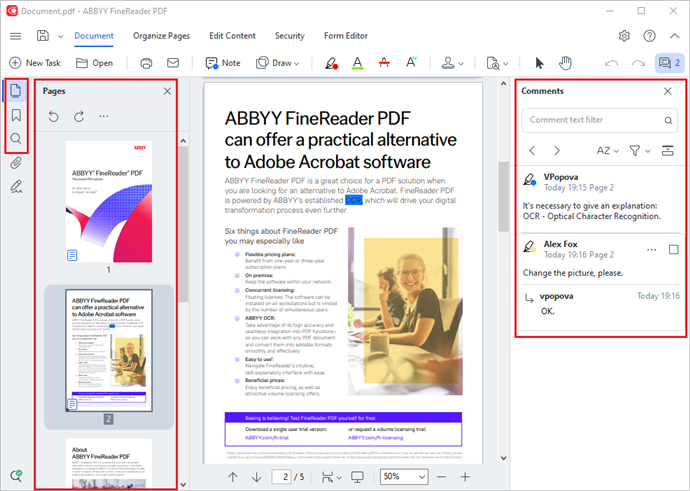690x491 pixels.
Task: Select the Insert text annotation tool
Action: pos(411,62)
